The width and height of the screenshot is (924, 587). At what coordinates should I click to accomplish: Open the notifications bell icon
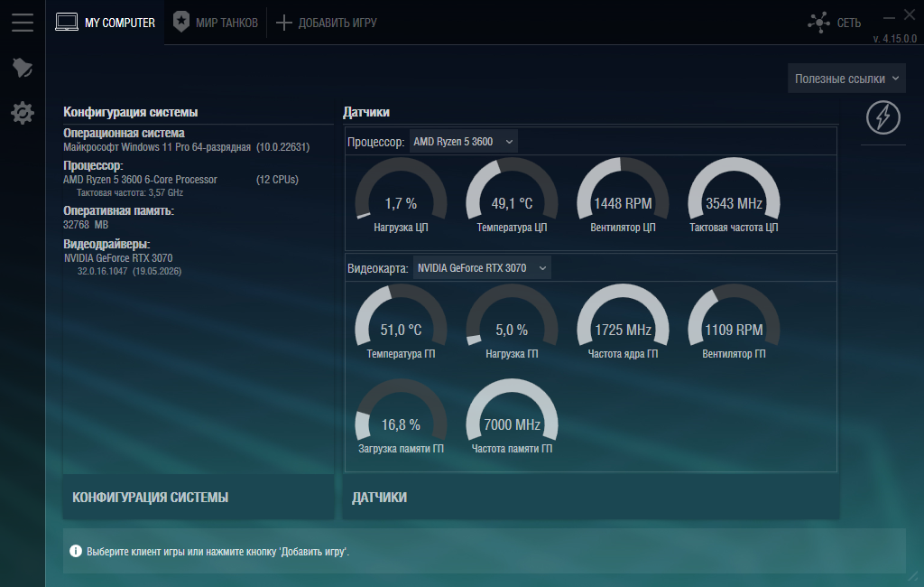pos(23,67)
